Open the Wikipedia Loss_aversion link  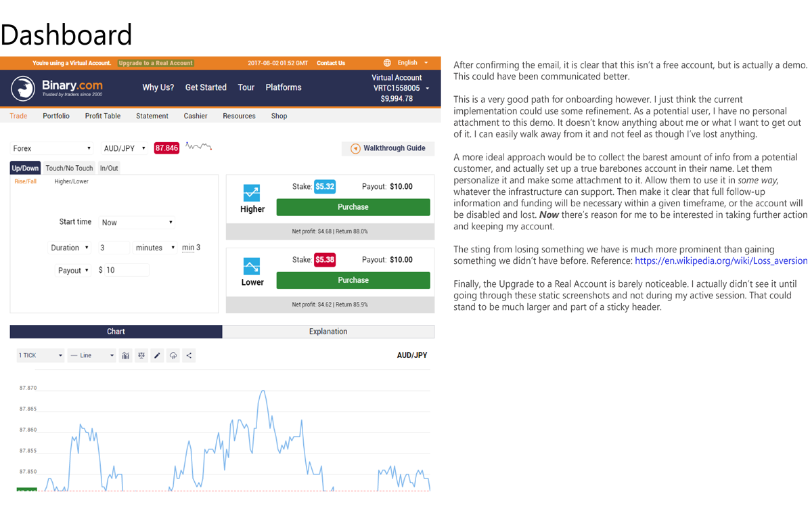(x=721, y=261)
